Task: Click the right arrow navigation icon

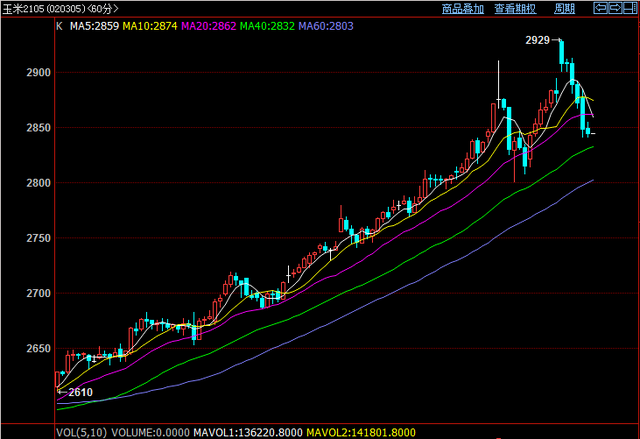Action: 615,8
